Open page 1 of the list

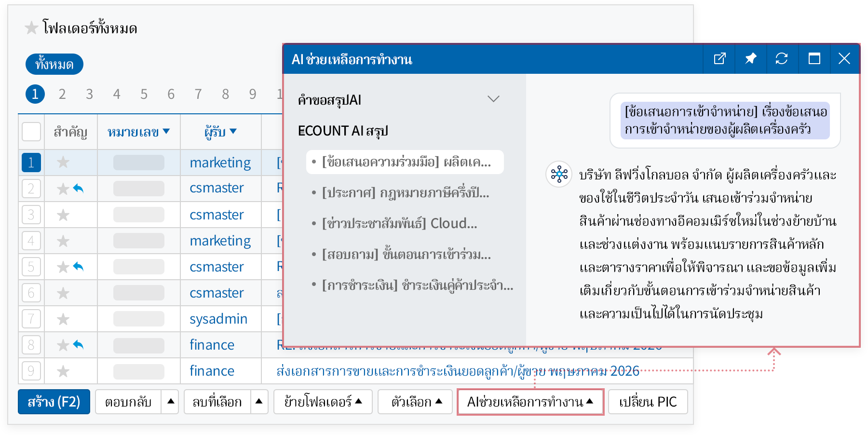(x=35, y=94)
